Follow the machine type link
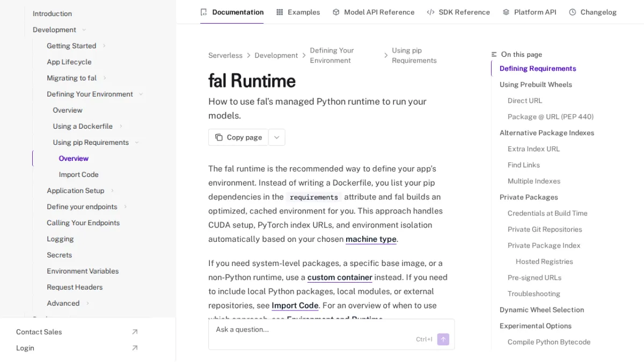This screenshot has height=362, width=644. tap(371, 239)
